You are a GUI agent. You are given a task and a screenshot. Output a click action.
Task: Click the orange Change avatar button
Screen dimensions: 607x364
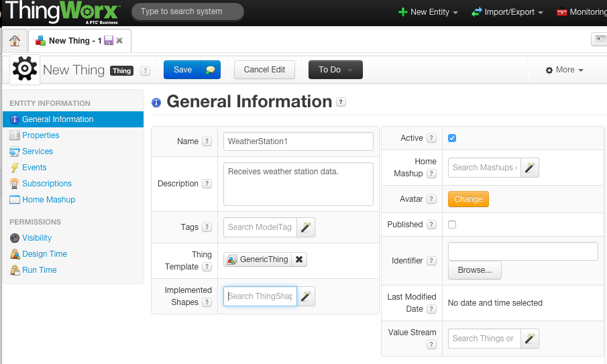(x=468, y=199)
